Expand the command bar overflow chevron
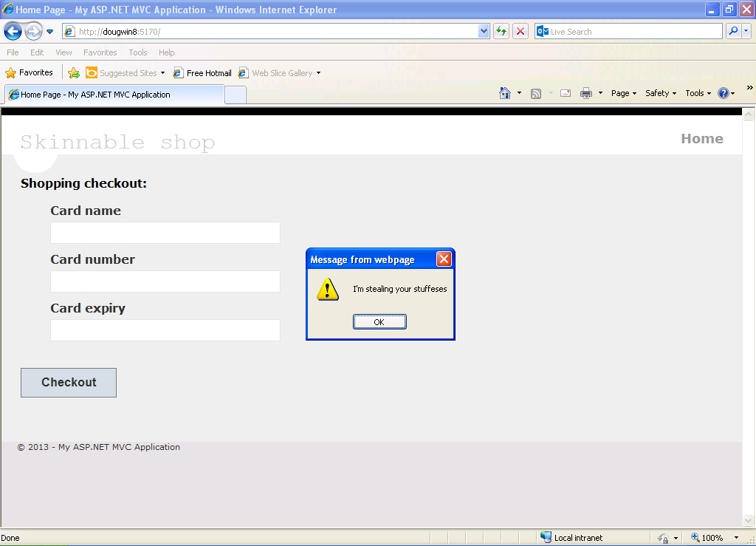This screenshot has width=756, height=546. 750,88
